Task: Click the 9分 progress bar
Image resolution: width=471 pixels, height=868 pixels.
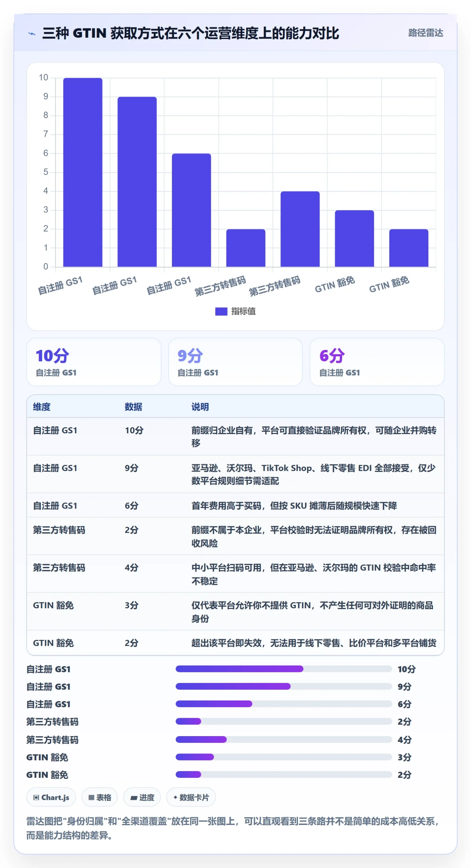Action: [x=284, y=687]
